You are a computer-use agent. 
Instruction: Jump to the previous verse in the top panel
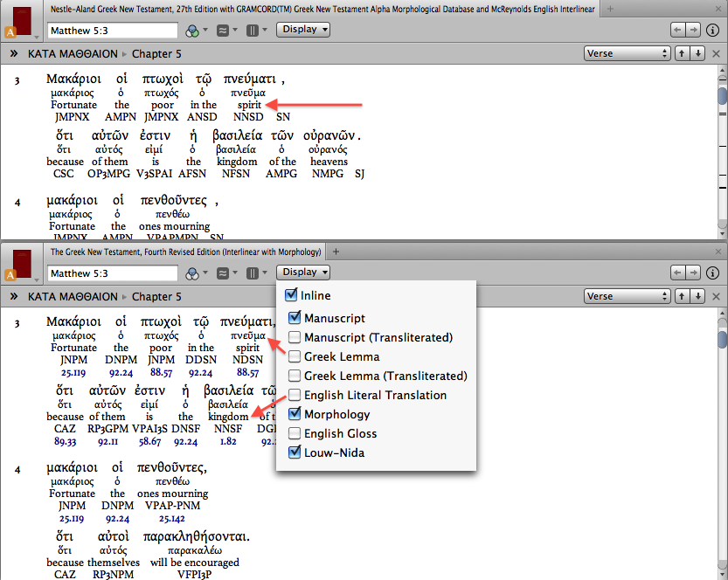pos(682,53)
